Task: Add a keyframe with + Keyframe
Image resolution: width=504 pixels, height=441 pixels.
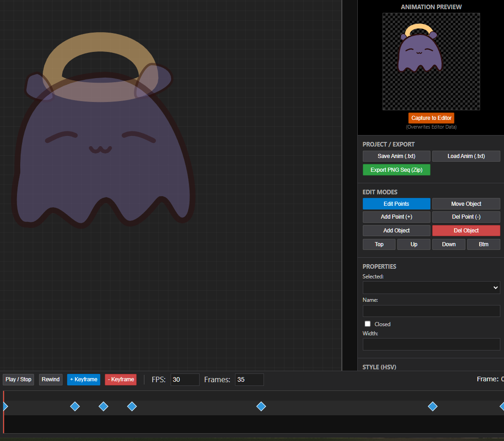Action: tap(83, 379)
